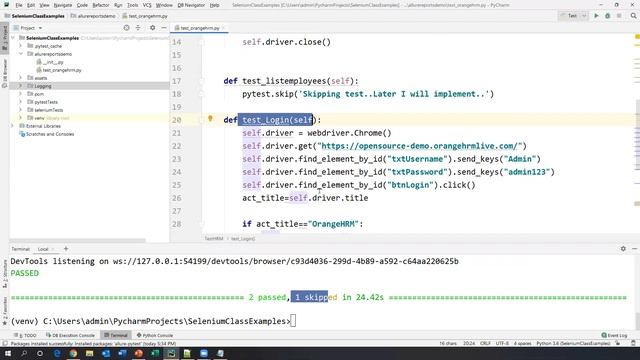Open DB Execution Console tool window
Viewport: 640px width, 360px height.
coord(70,335)
